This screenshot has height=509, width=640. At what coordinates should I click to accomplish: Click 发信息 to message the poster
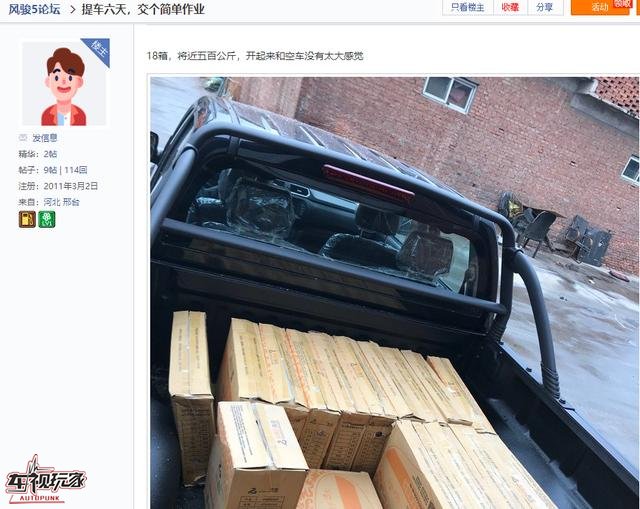click(x=45, y=138)
